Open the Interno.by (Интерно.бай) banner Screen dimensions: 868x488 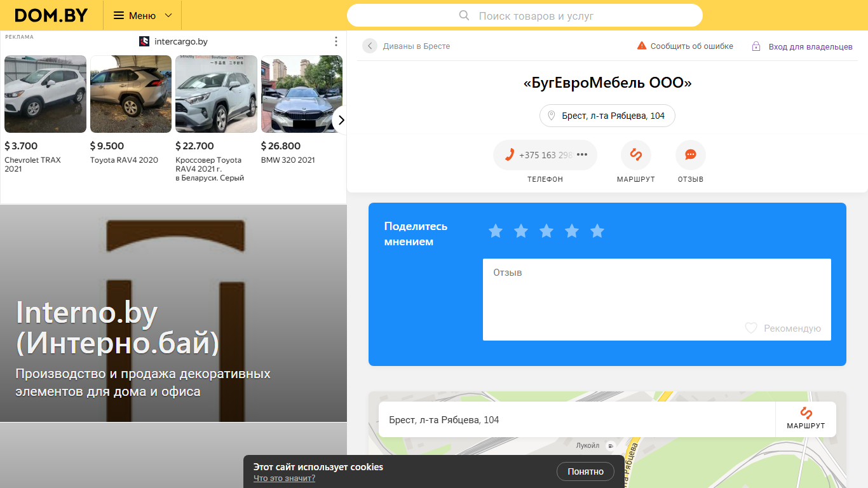click(x=173, y=313)
